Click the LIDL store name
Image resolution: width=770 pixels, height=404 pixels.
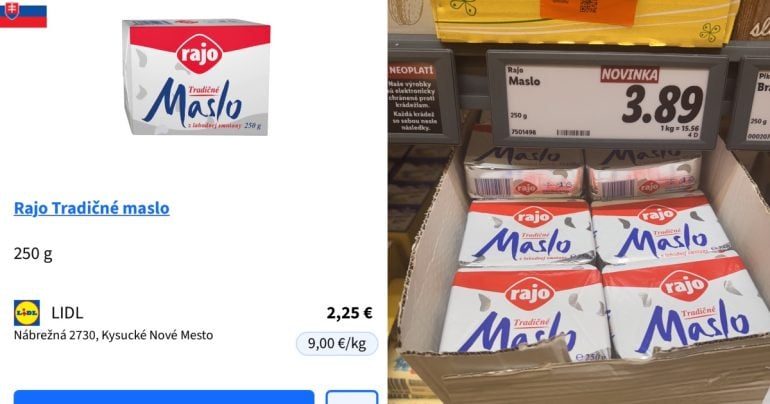pyautogui.click(x=67, y=313)
